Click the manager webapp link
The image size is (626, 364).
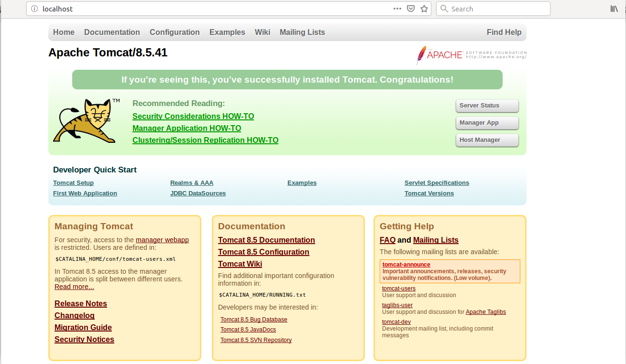162,240
